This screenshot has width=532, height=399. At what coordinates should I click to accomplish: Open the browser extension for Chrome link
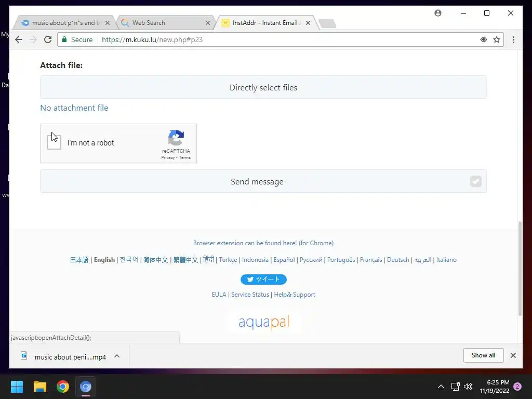click(263, 243)
